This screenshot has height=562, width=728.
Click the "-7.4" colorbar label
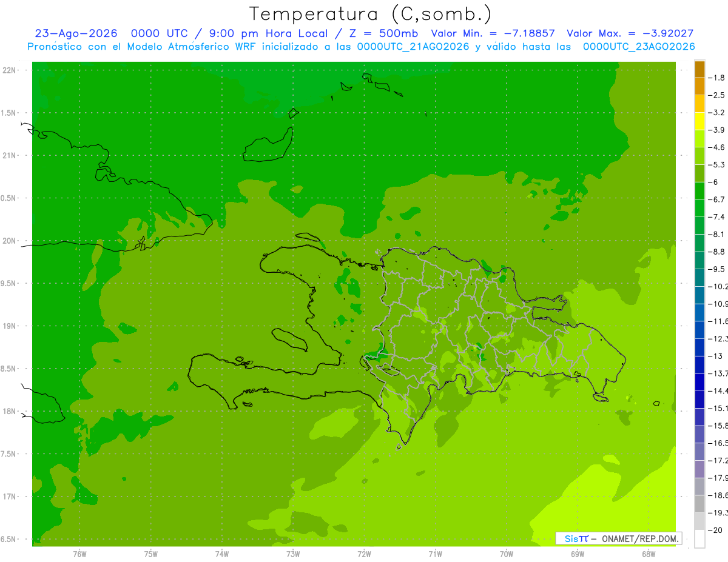click(x=717, y=217)
